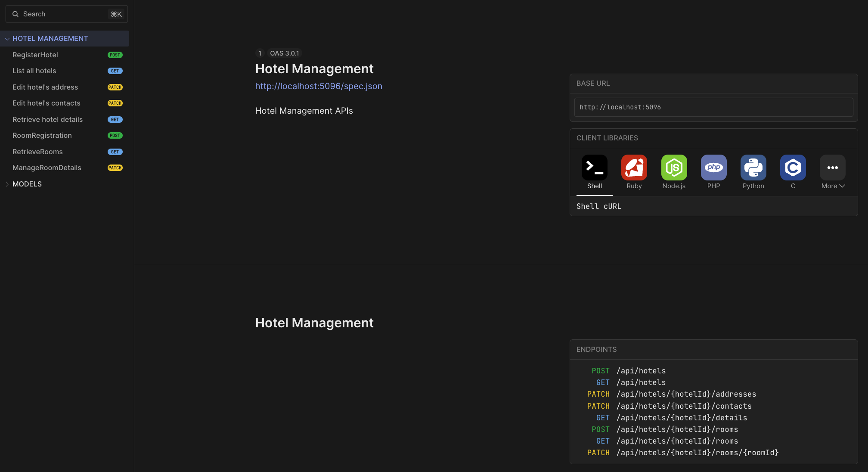Choose the Python client library icon
Screen dimensions: 868x472
click(x=753, y=168)
